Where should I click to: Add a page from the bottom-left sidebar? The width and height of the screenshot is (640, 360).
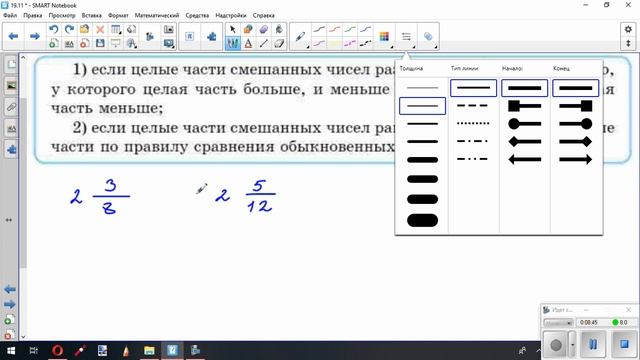tap(9, 320)
